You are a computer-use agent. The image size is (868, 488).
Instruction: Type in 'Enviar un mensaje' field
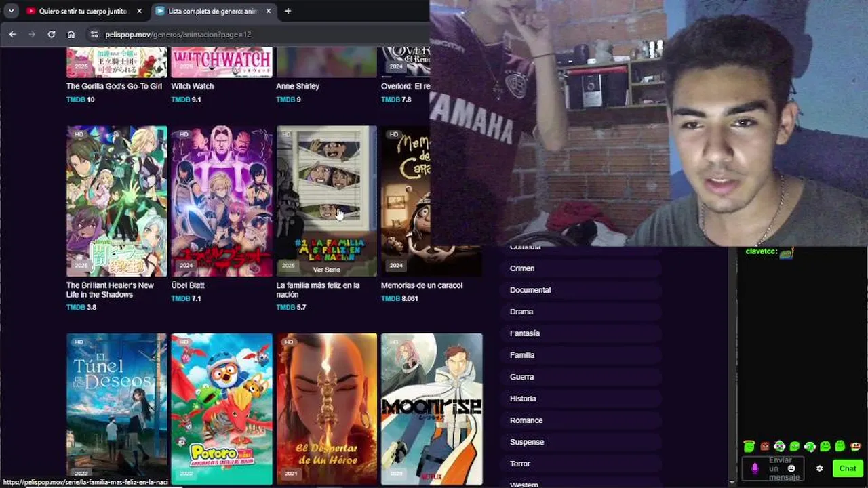[773, 468]
